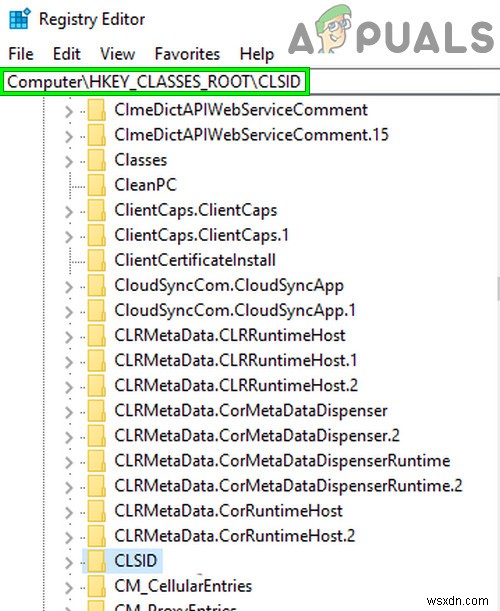
Task: Expand the CloudSyncCom.CloudSyncApp.1 key
Action: pos(69,312)
